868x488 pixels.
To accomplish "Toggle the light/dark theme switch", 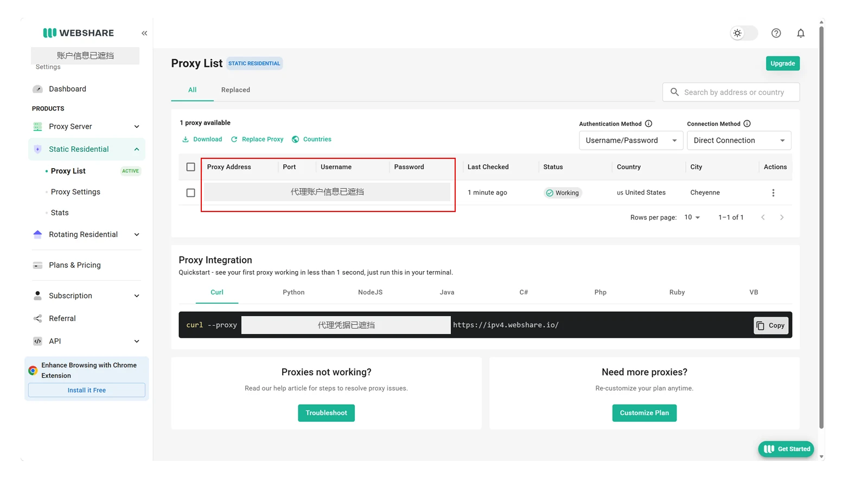I will click(744, 33).
